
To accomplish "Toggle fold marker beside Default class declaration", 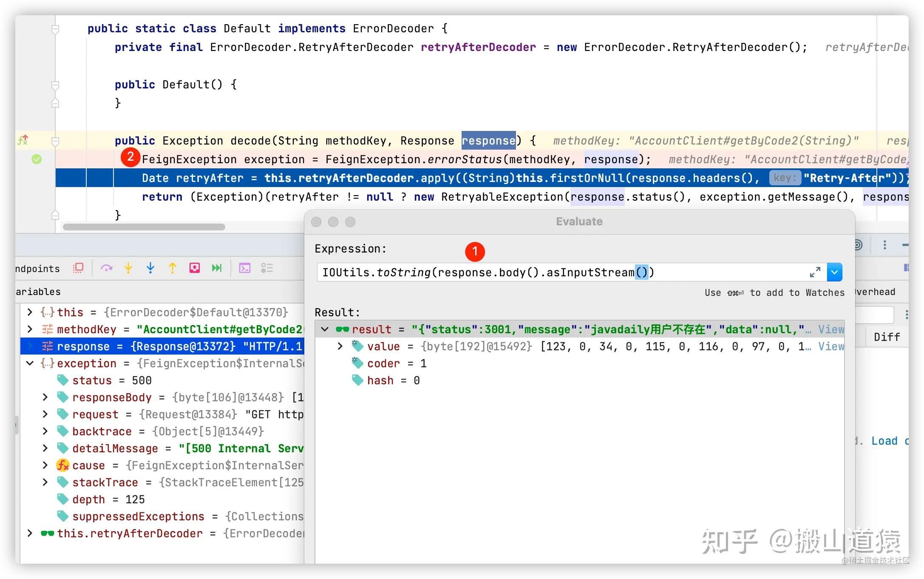I will (55, 29).
